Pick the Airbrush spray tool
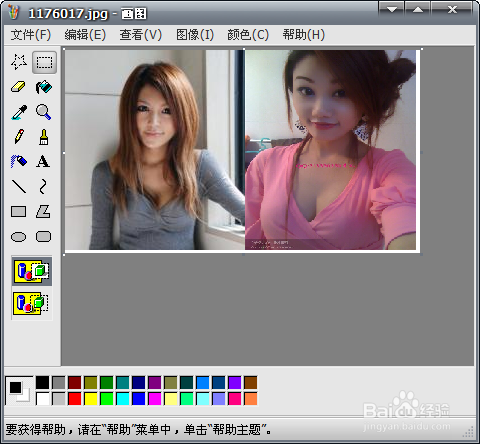This screenshot has width=480, height=444. coord(19,161)
